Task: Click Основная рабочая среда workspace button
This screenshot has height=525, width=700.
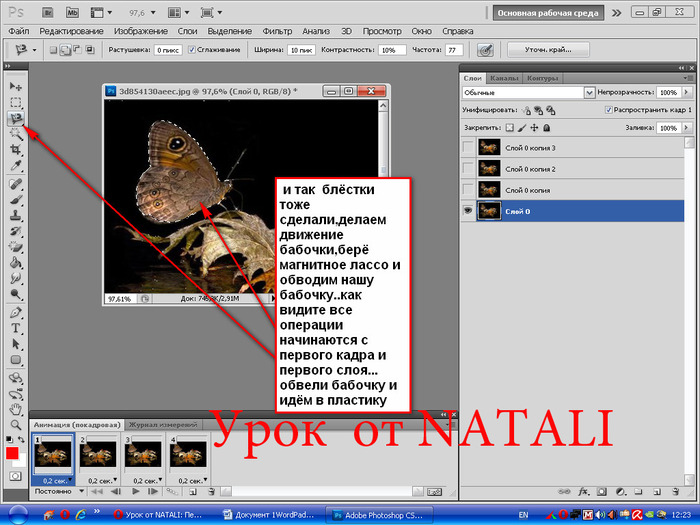Action: (x=548, y=13)
